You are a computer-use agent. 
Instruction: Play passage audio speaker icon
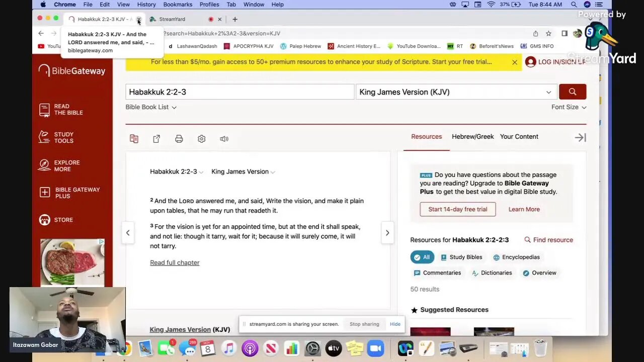[224, 139]
